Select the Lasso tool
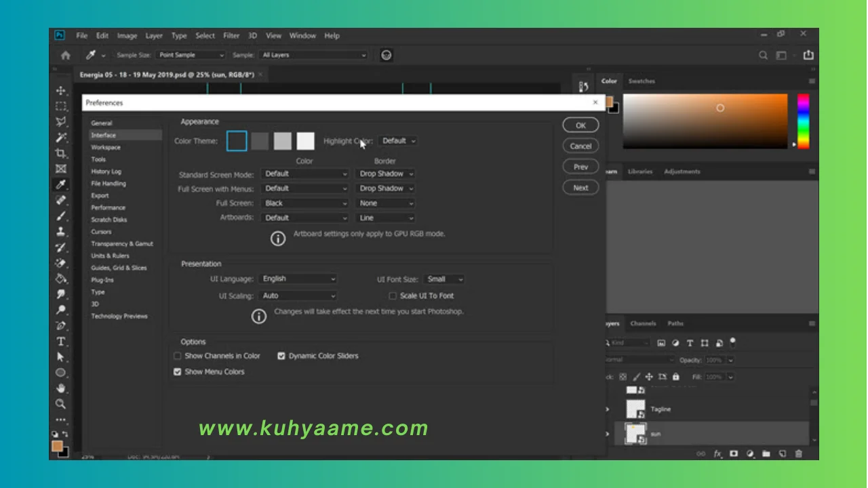The height and width of the screenshot is (488, 868). pos(61,122)
